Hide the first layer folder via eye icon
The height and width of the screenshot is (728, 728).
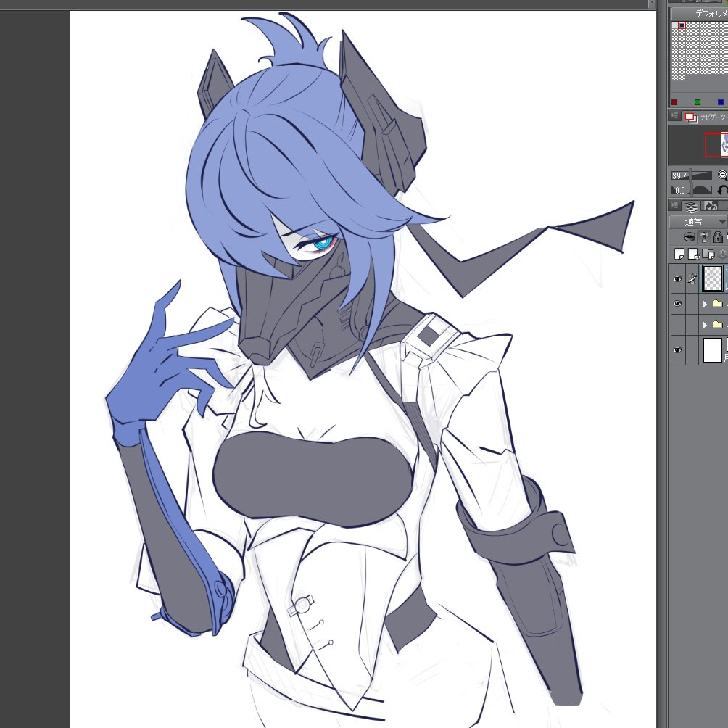point(677,304)
